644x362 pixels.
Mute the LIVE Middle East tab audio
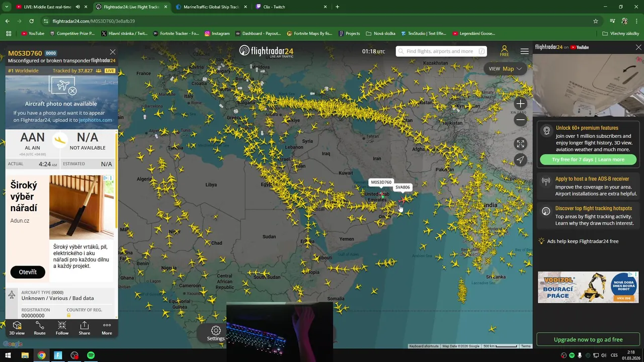pos(77,7)
